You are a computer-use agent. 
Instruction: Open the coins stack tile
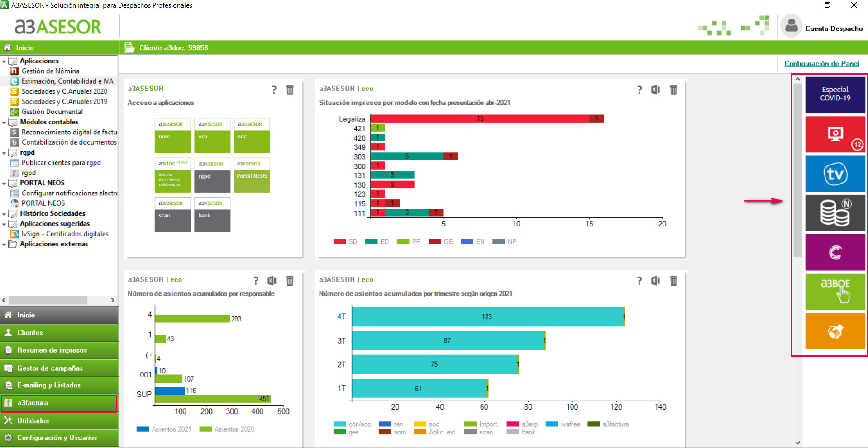click(x=835, y=212)
